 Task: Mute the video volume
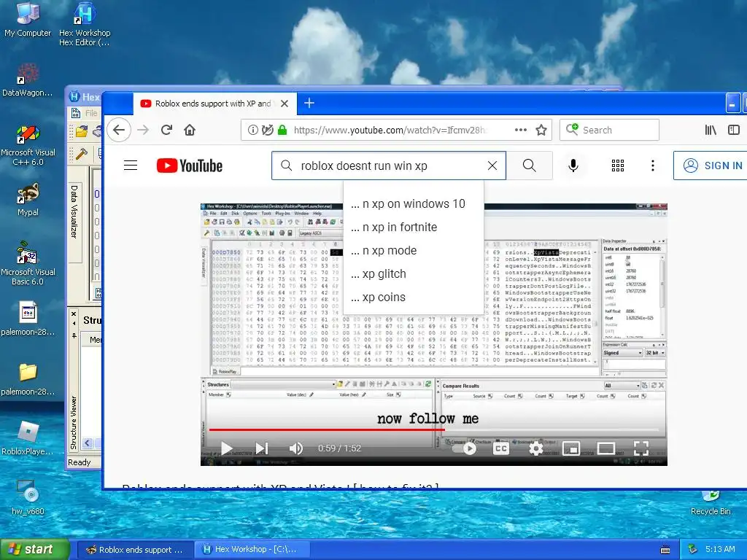[x=296, y=448]
